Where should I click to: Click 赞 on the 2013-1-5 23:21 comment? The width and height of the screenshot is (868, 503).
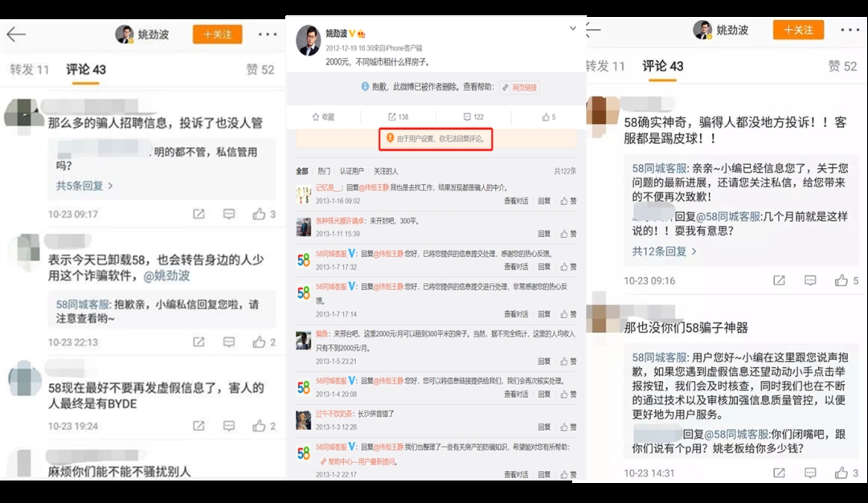click(x=568, y=362)
